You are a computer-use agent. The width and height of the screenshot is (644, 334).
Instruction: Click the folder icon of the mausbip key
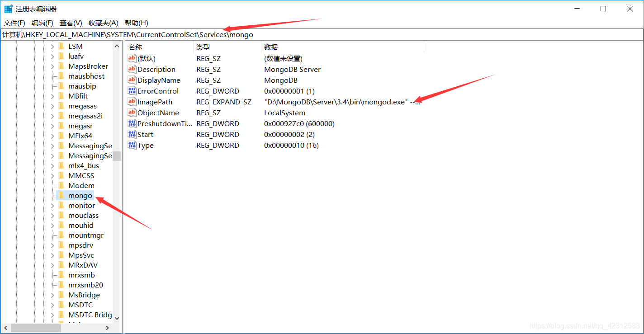point(61,86)
